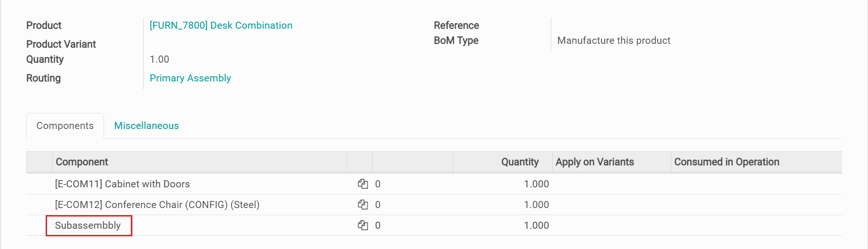Viewport: 868px width, 249px height.
Task: Click quantity 1.000 of Conference Chair row
Action: tap(536, 205)
